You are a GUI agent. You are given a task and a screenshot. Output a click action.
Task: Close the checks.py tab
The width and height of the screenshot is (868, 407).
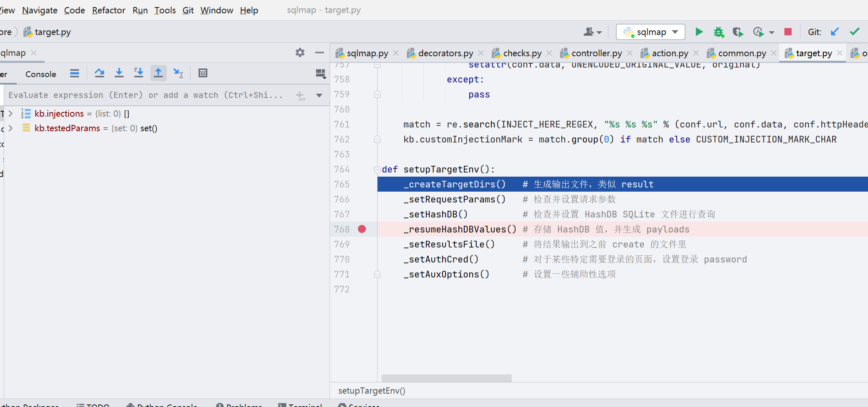pos(549,53)
